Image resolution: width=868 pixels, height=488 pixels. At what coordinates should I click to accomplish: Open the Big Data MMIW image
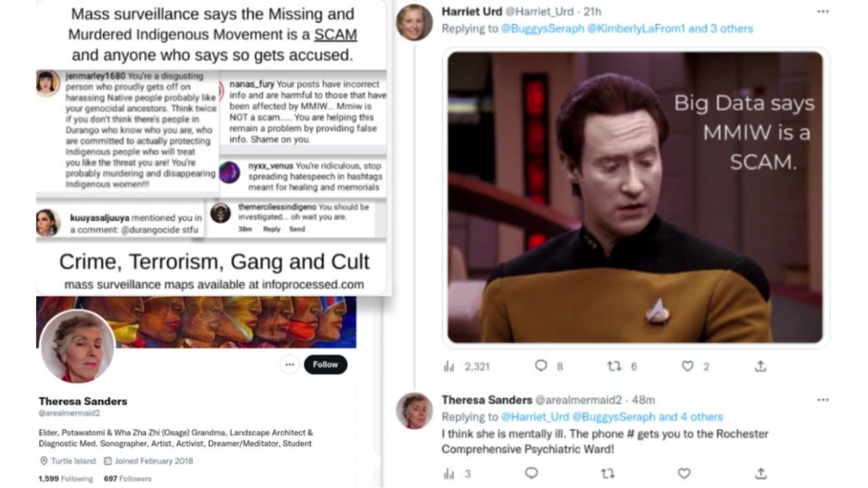[635, 197]
